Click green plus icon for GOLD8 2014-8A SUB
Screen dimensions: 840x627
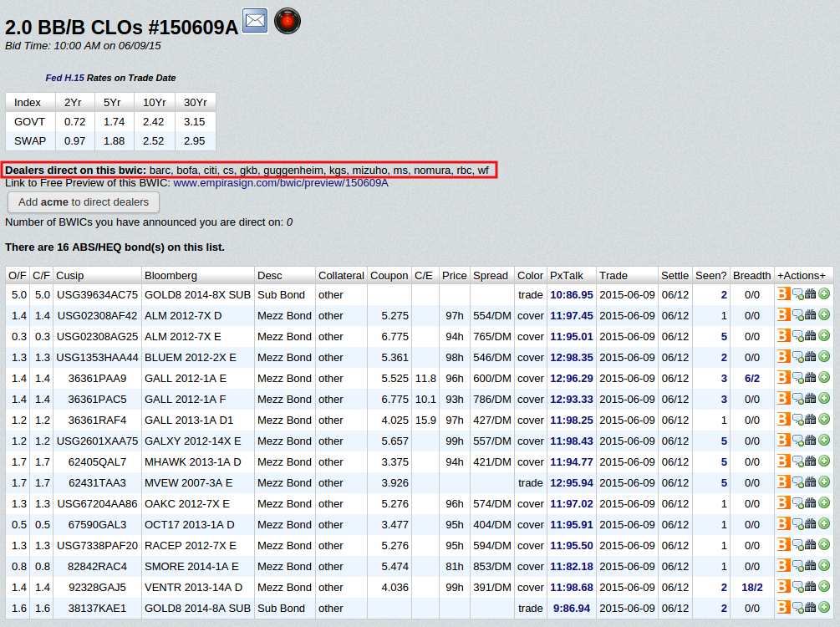pyautogui.click(x=824, y=609)
